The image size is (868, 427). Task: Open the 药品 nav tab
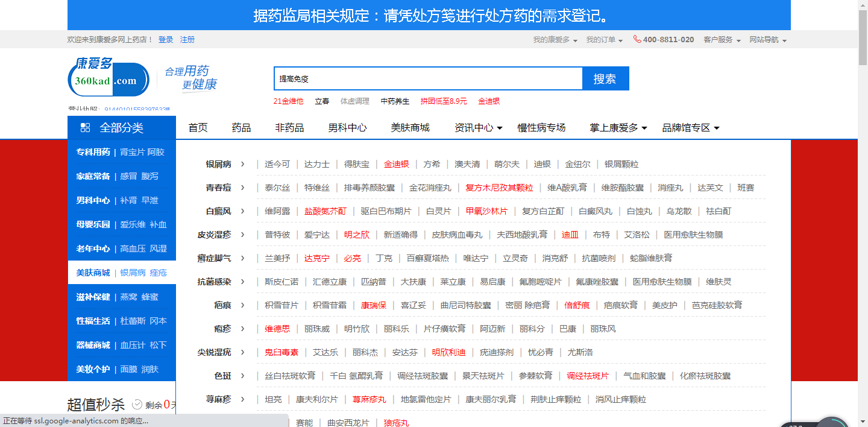pos(241,128)
